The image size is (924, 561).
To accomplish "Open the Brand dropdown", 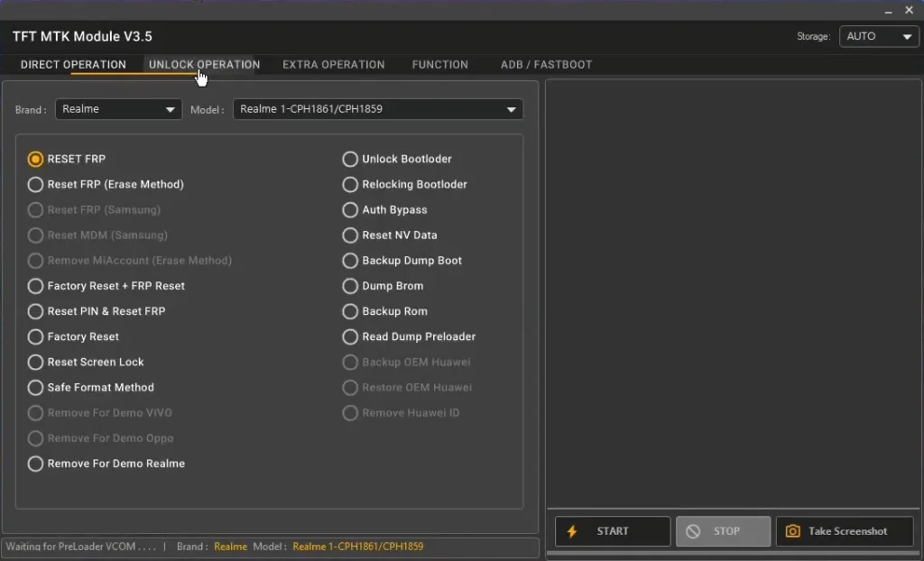I will 117,109.
